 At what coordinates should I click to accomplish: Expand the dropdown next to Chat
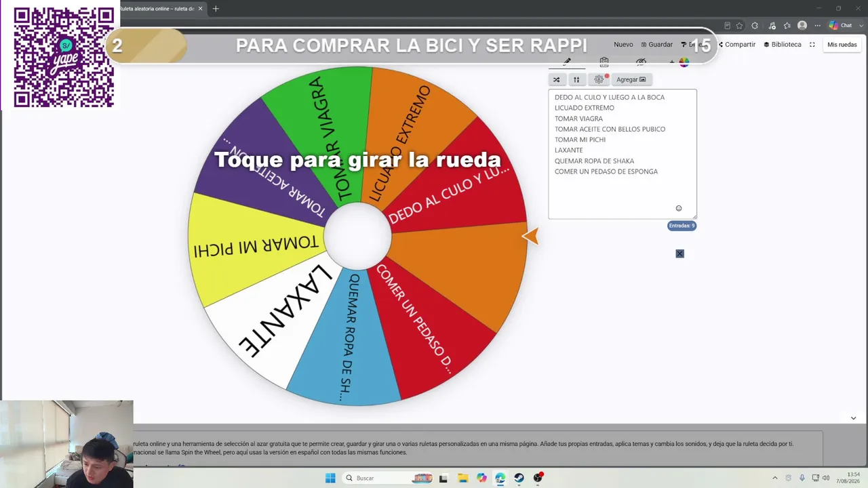861,26
